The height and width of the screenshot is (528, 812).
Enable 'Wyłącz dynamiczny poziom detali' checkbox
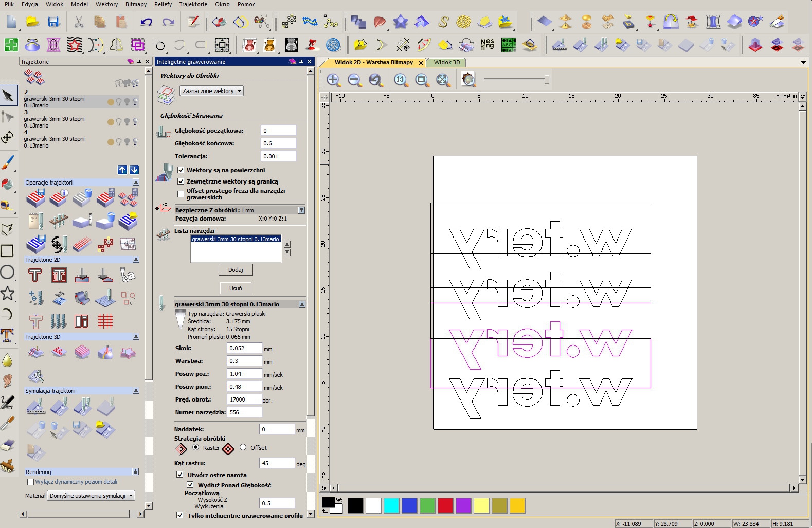pyautogui.click(x=30, y=482)
